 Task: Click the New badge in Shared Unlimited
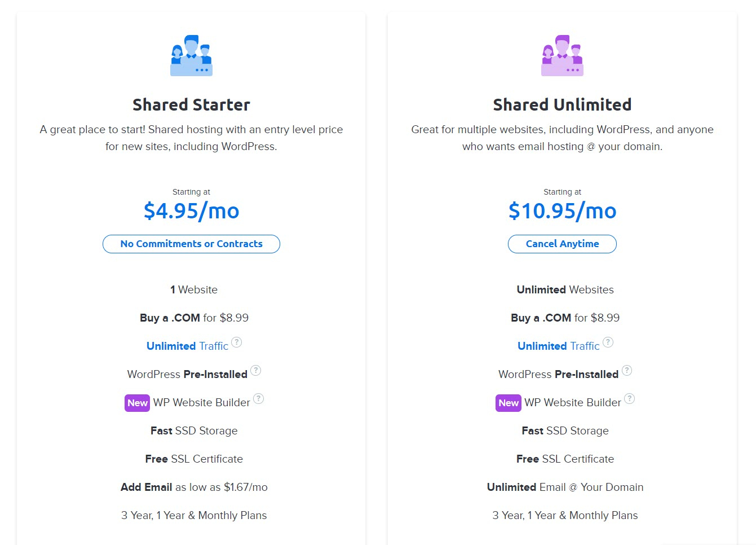tap(508, 403)
